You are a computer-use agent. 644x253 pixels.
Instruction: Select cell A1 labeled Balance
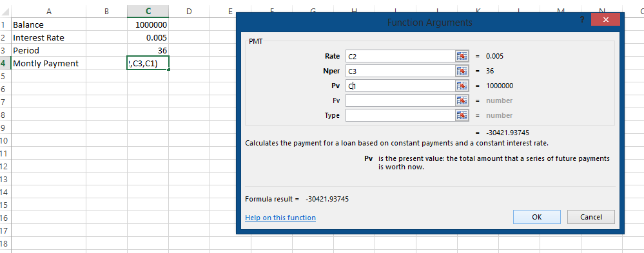(48, 24)
